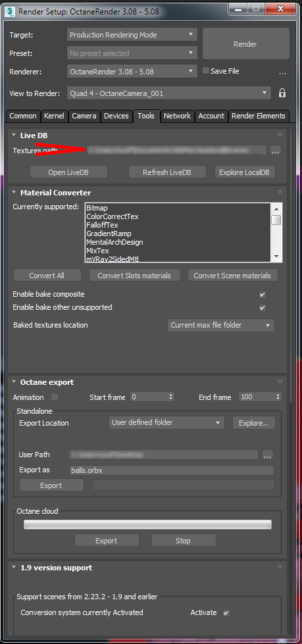
Task: Click the Export as balls.orbx field
Action: pos(172,470)
